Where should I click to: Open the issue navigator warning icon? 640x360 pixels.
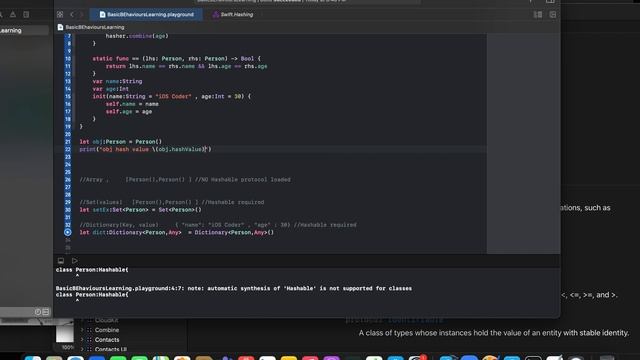coord(13,14)
